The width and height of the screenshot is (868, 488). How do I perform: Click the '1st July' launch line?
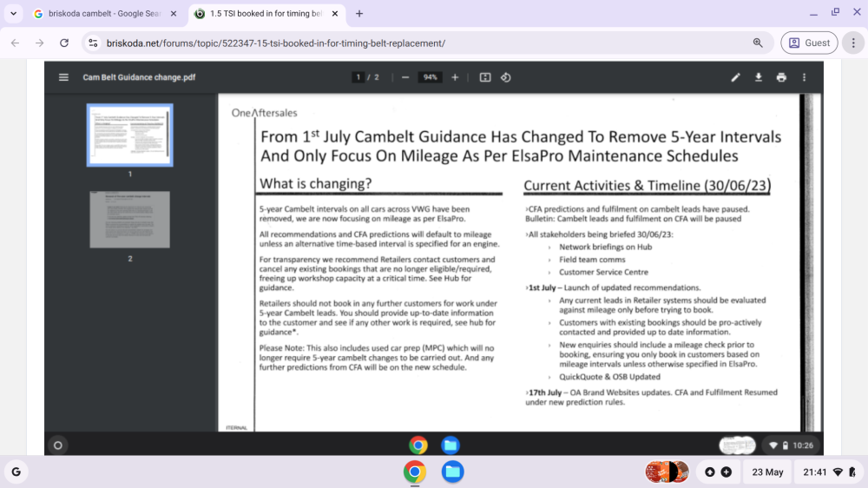coord(614,287)
